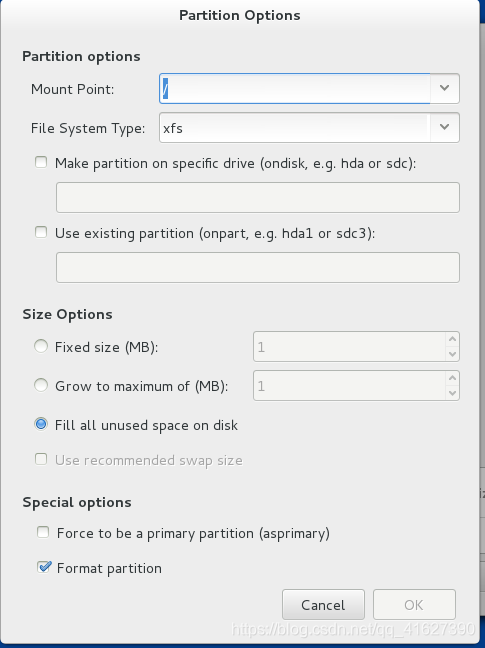
Task: Select Grow to maximum of (MB) radio
Action: click(x=41, y=385)
